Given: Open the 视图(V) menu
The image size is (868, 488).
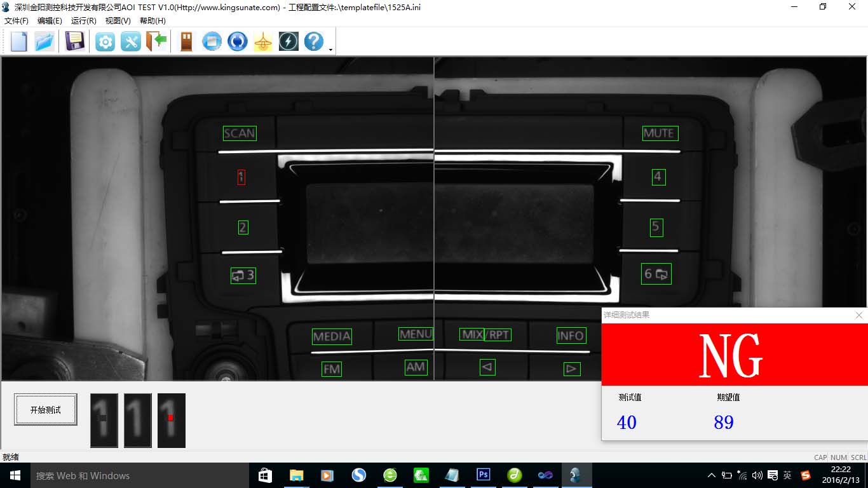Looking at the screenshot, I should (x=118, y=21).
